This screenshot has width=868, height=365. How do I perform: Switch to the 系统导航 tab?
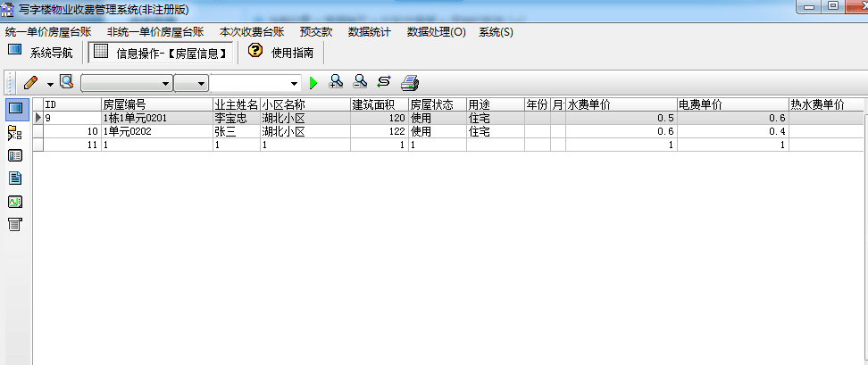pos(41,53)
